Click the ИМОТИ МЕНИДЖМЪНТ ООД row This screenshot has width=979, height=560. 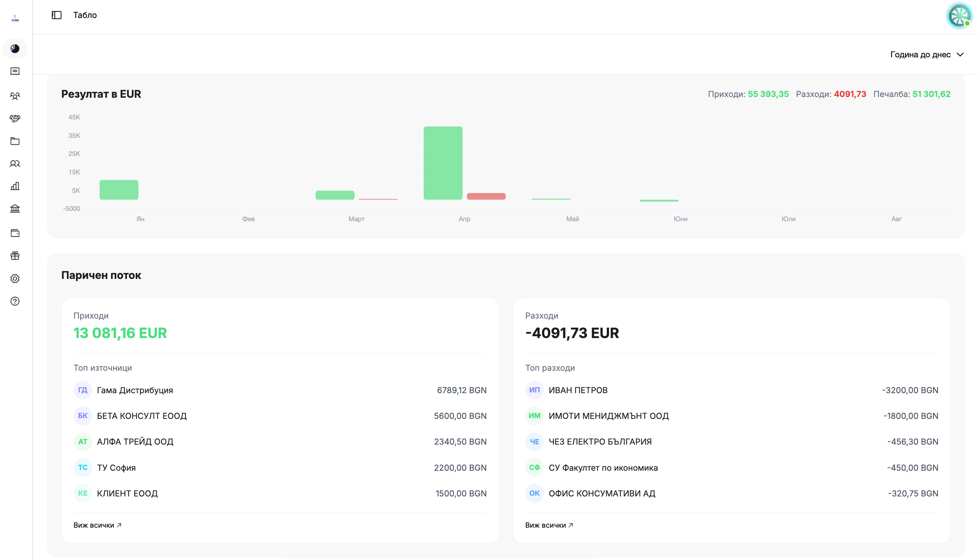tap(732, 416)
